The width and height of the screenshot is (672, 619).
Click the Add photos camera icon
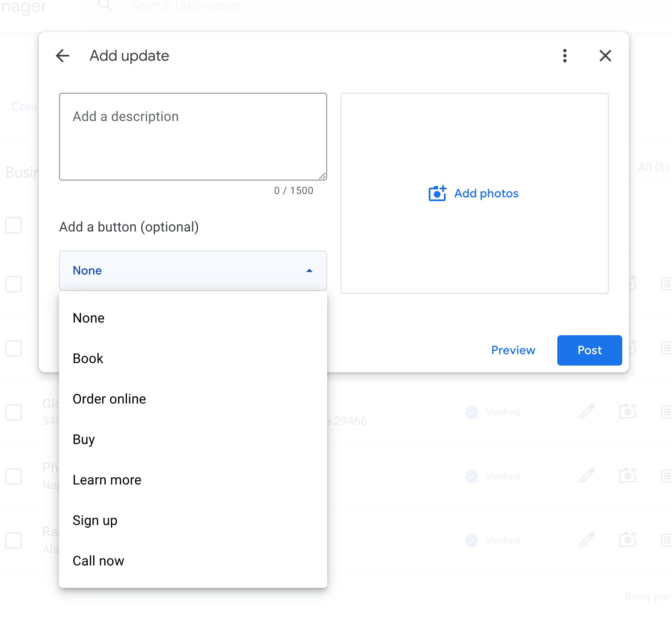click(x=437, y=194)
